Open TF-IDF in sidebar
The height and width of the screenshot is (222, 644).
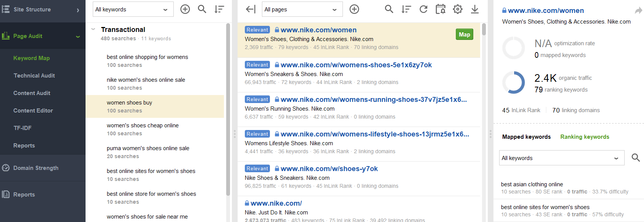pos(22,128)
